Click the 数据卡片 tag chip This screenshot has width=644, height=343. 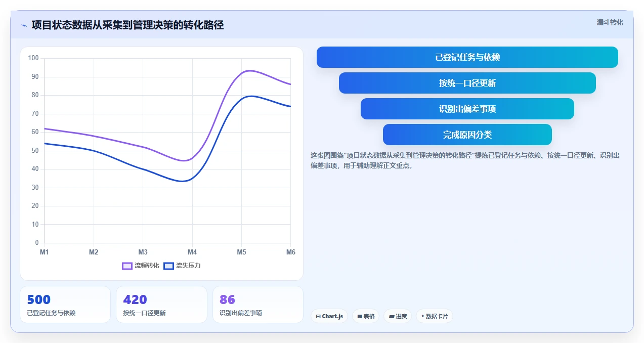pos(435,316)
